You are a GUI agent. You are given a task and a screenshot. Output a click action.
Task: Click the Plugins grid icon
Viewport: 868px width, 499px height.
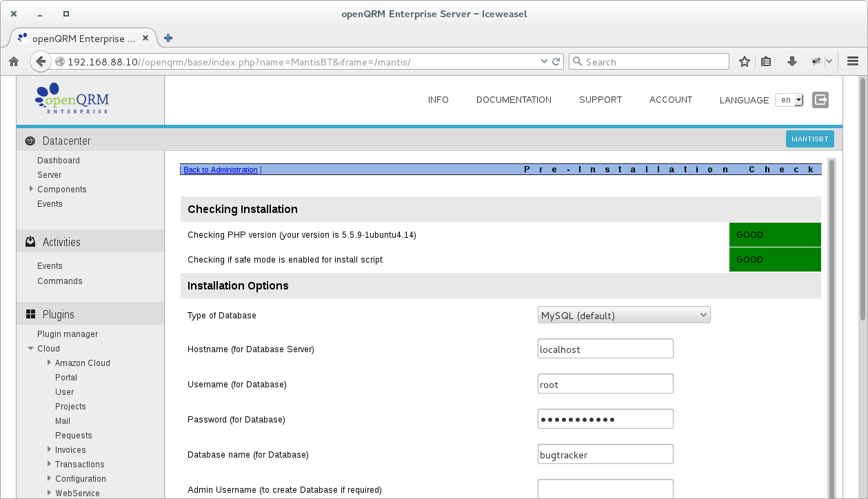30,314
